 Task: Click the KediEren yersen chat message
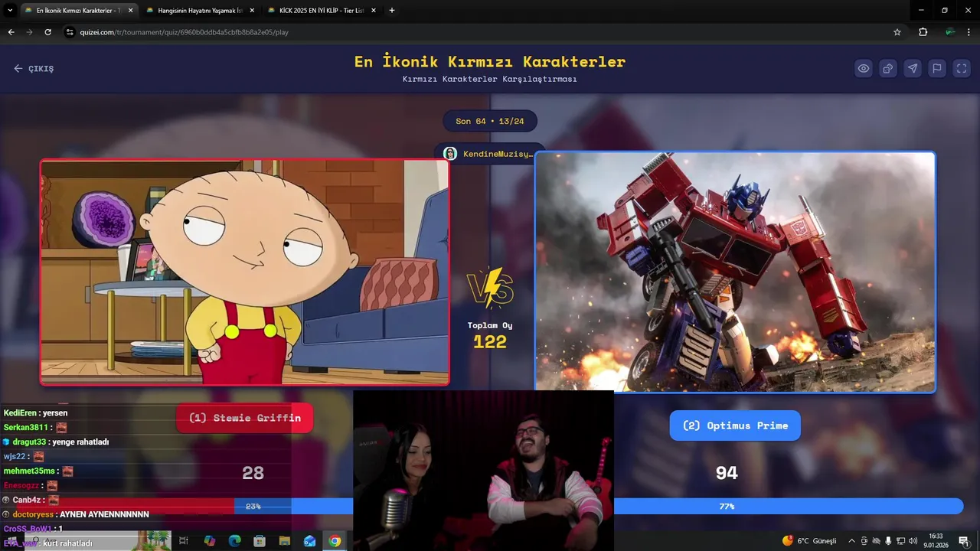35,412
